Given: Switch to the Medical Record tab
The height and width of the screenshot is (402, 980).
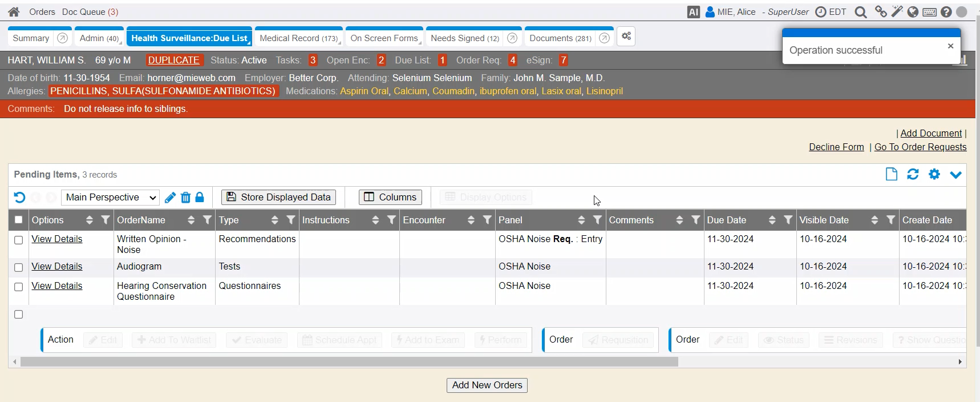Looking at the screenshot, I should [298, 38].
